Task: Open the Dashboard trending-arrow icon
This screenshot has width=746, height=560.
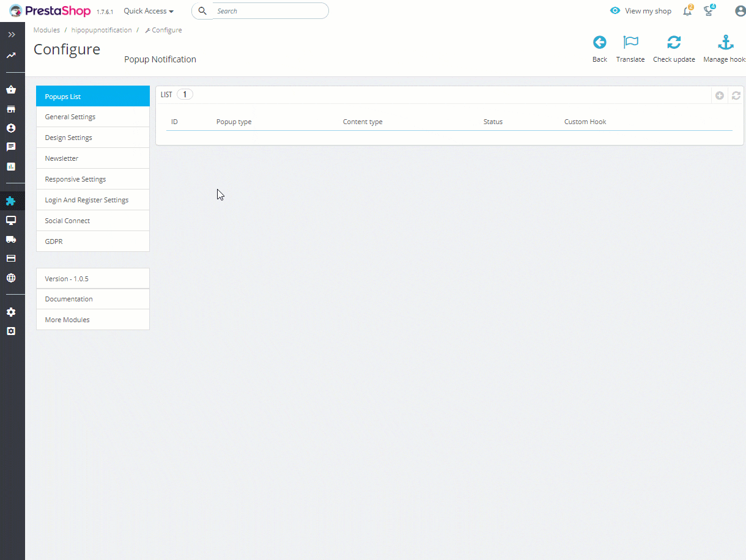Action: pos(11,56)
